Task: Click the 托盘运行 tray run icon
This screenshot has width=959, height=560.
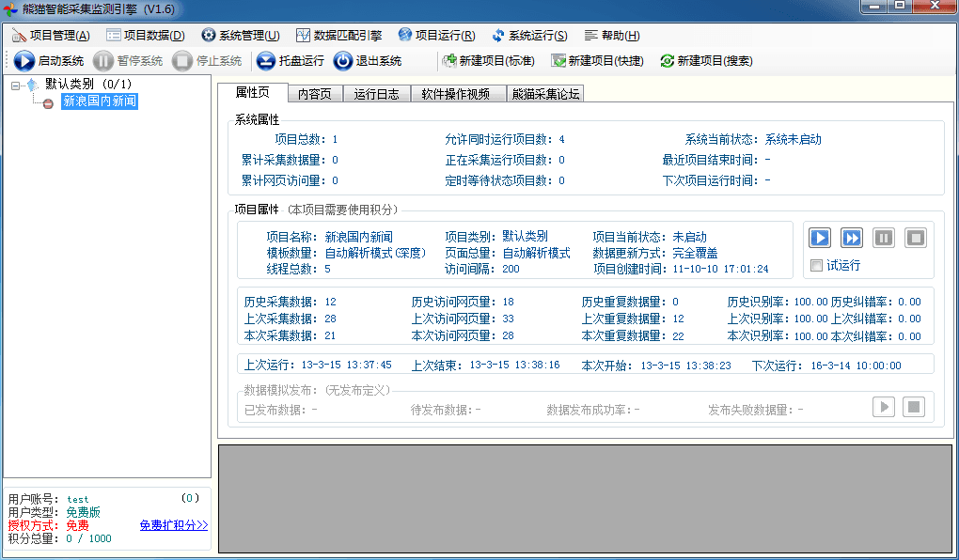Action: tap(266, 61)
